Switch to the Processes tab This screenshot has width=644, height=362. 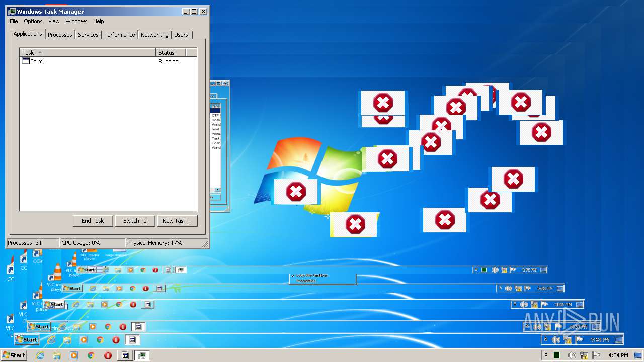60,35
